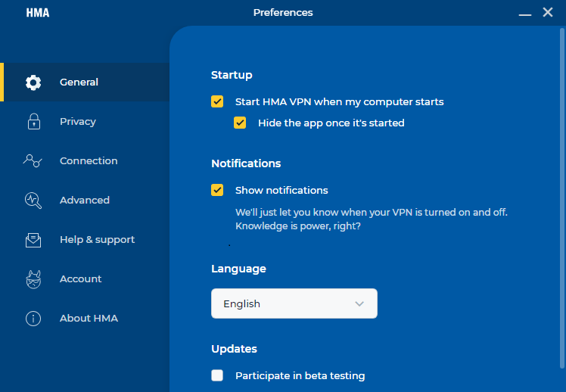Screen dimensions: 566x392
Task: Open the General preferences tab
Action: point(85,82)
